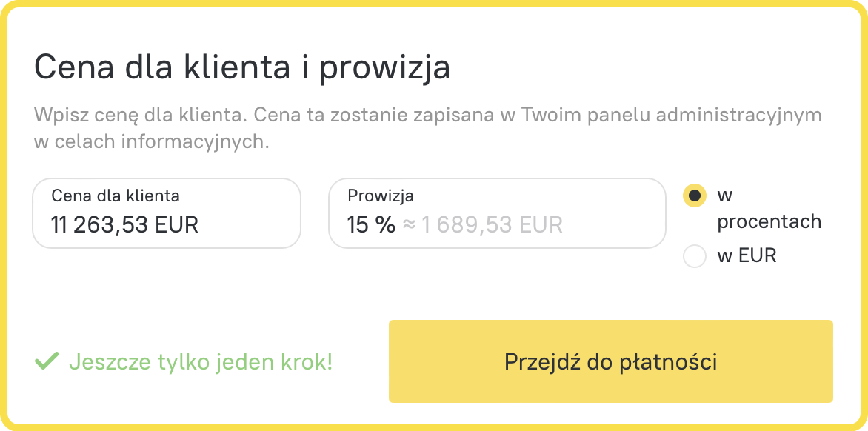The image size is (868, 431).
Task: Click the "Cena dla klienta i prowizja" heading
Action: [242, 67]
